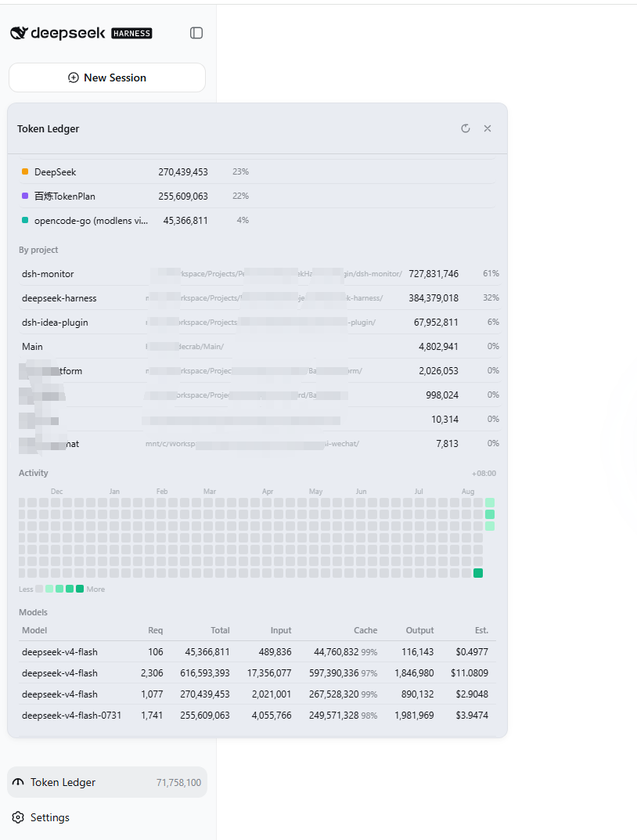Refresh the Token Ledger panel
This screenshot has height=840, width=637.
[x=466, y=128]
